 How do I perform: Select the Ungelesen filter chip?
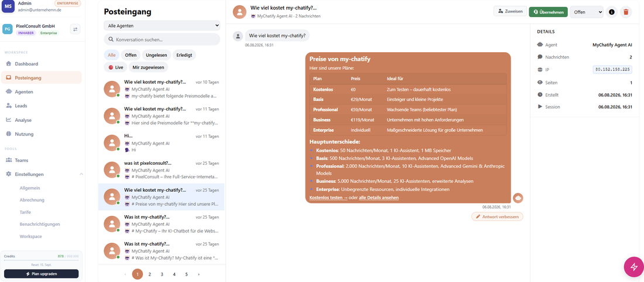[157, 55]
